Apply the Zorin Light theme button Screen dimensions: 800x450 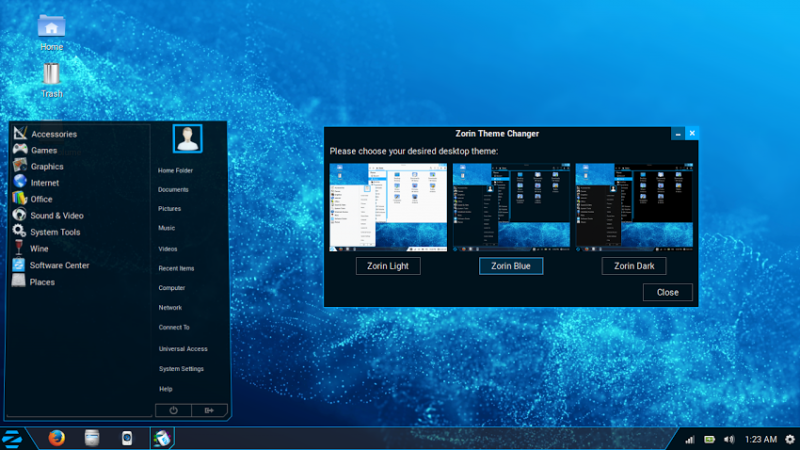pyautogui.click(x=388, y=266)
